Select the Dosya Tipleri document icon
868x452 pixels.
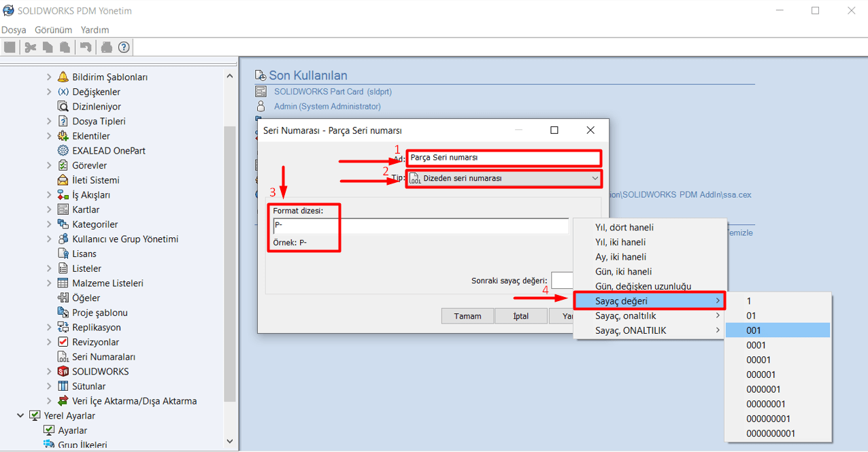[63, 121]
